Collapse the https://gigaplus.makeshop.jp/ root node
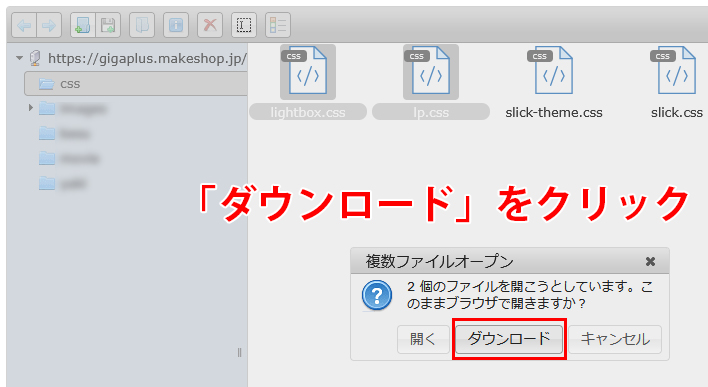 19,58
